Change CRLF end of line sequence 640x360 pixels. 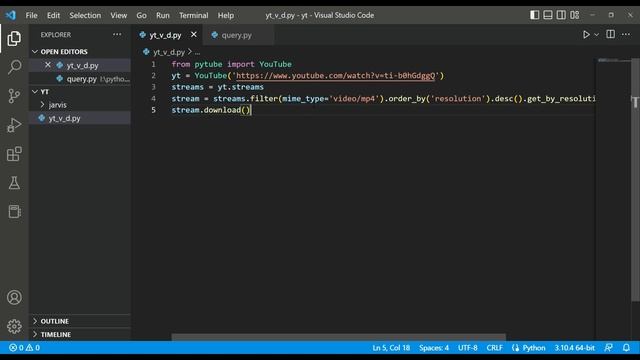[494, 348]
